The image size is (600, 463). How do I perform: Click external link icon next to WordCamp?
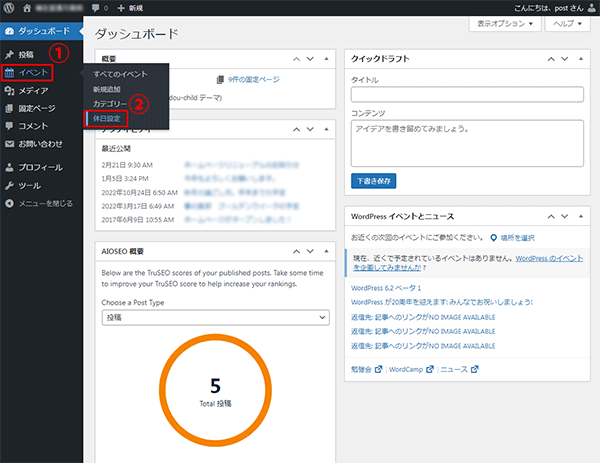click(430, 369)
